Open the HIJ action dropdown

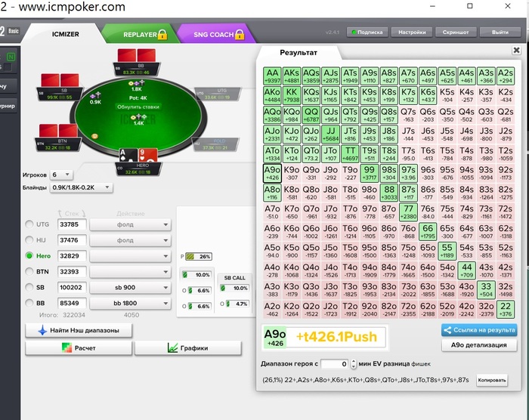click(130, 240)
